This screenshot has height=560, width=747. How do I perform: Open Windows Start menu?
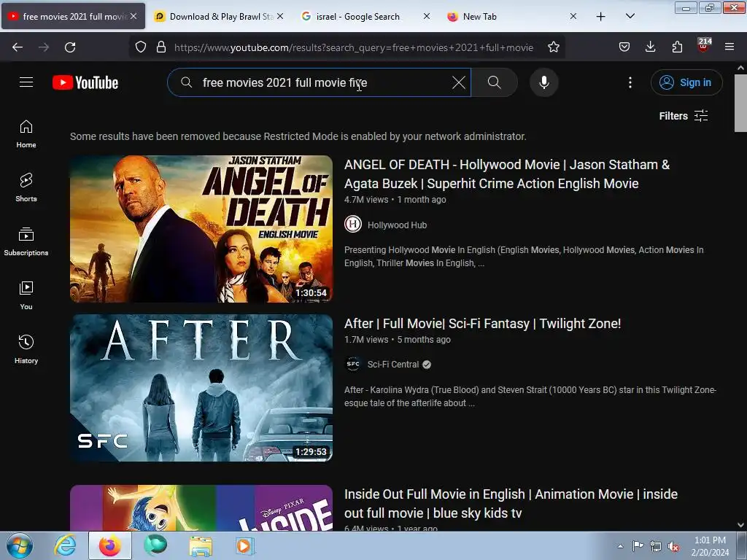pyautogui.click(x=20, y=545)
